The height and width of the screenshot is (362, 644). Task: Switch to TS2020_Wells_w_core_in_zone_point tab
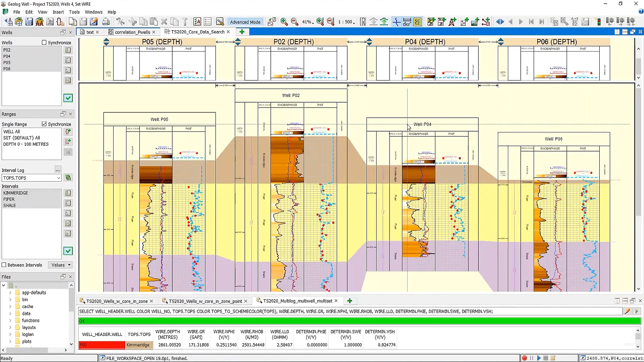point(205,301)
